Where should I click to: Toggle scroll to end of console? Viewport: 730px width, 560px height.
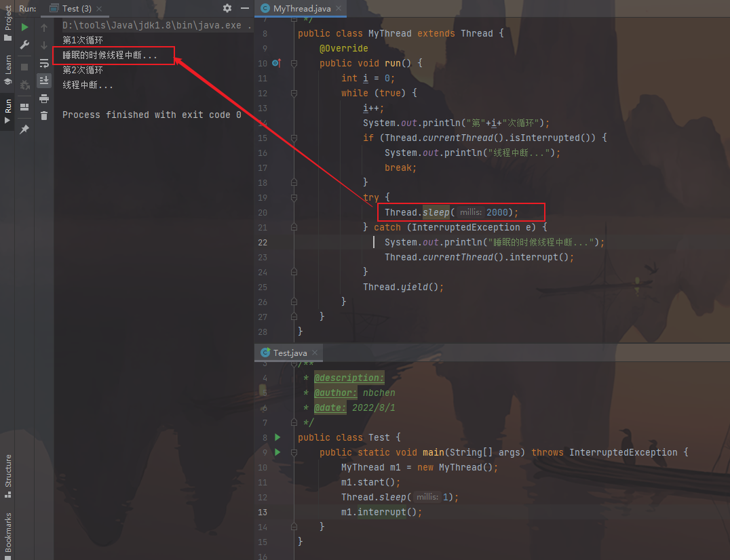click(x=44, y=81)
